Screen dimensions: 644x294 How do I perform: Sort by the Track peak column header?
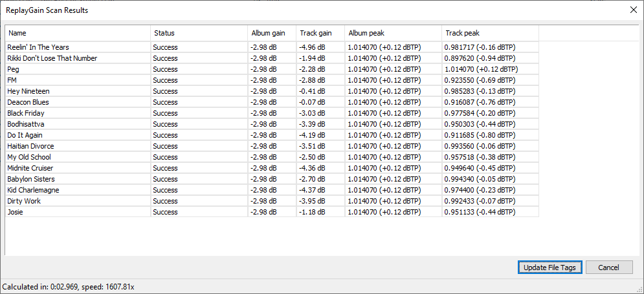click(x=491, y=33)
